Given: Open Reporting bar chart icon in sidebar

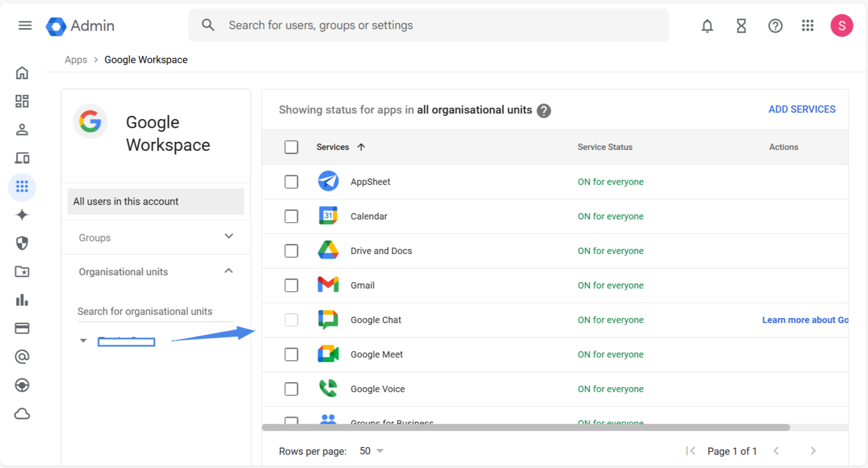Looking at the screenshot, I should pos(22,300).
